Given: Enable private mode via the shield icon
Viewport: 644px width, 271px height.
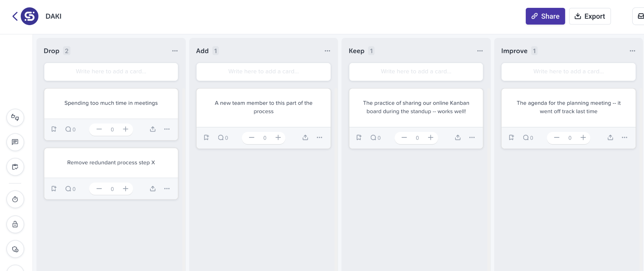Looking at the screenshot, I should (15, 249).
